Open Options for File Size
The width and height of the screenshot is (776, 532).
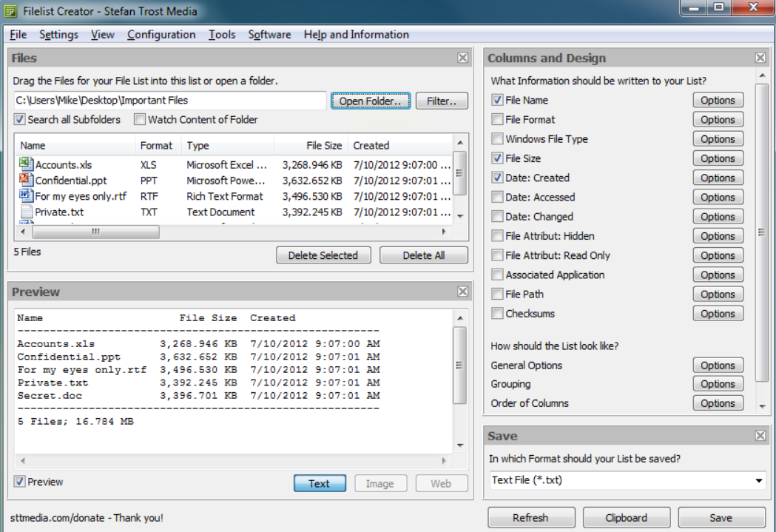718,158
